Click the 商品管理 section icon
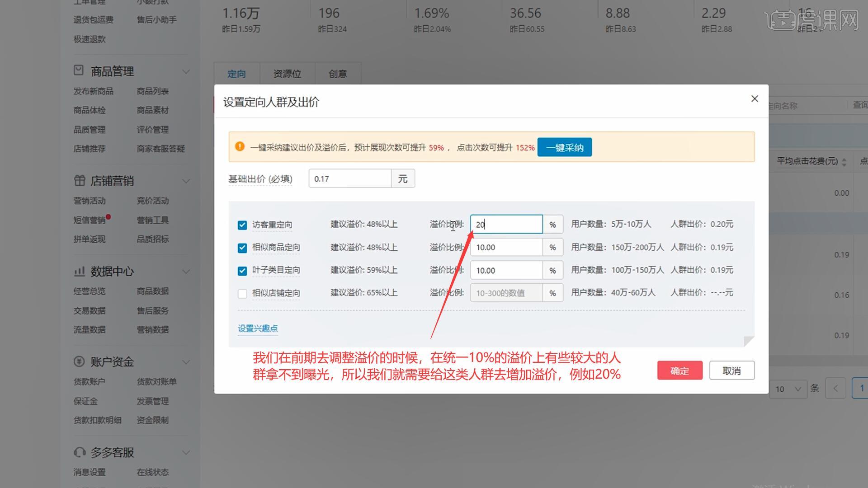This screenshot has width=868, height=488. pyautogui.click(x=79, y=70)
